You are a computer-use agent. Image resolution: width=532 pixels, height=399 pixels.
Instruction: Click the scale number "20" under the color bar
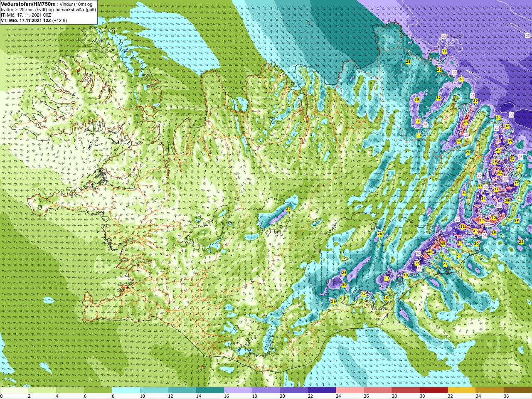[x=283, y=396]
